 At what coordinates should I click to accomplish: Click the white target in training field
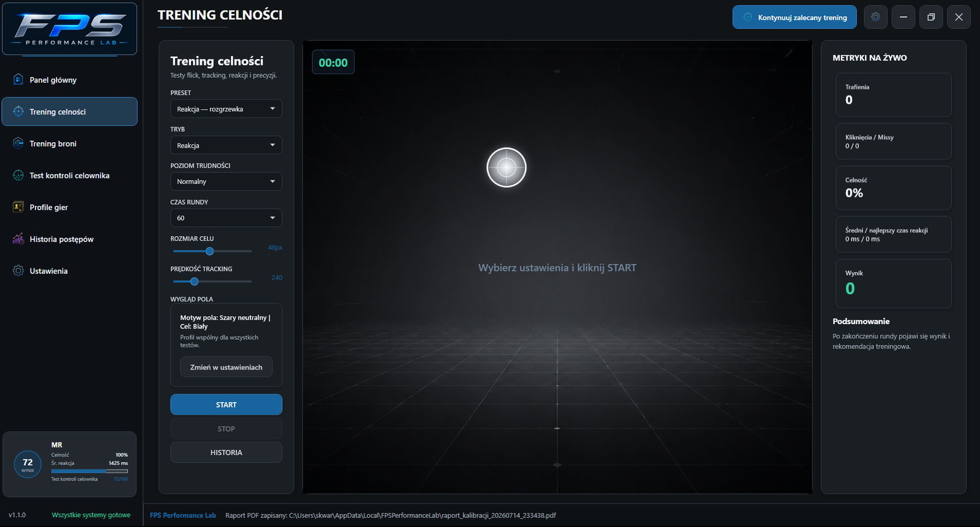[x=507, y=167]
